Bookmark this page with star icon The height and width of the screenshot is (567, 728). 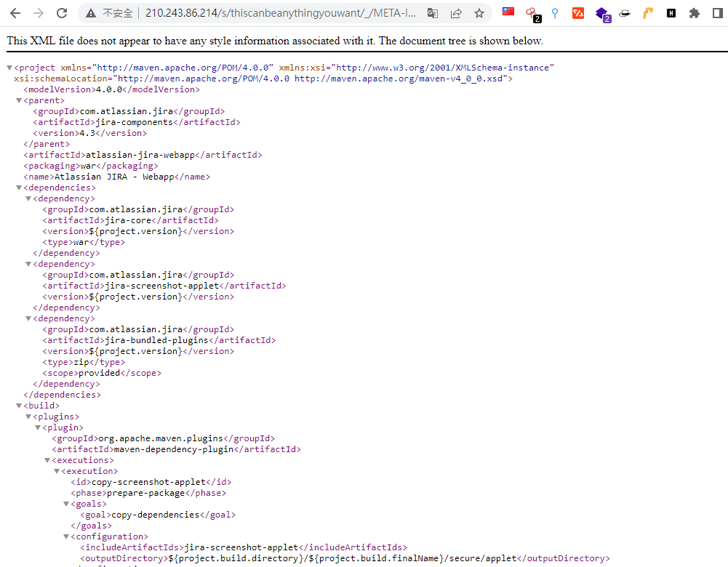pyautogui.click(x=479, y=14)
